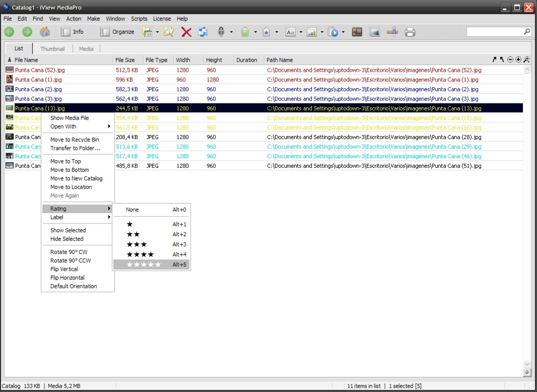Screen dimensions: 537x392
Task: Click the ruler and pencil icon
Action: pos(392,32)
